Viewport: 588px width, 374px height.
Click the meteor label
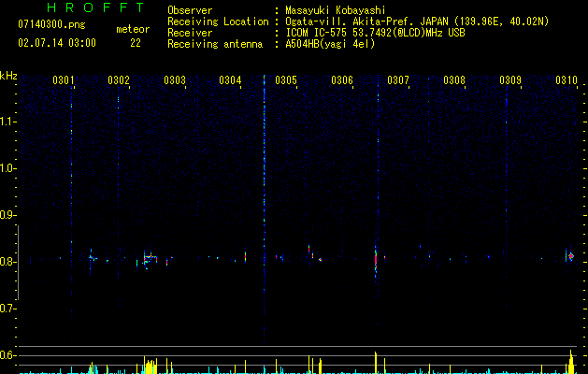coord(133,29)
